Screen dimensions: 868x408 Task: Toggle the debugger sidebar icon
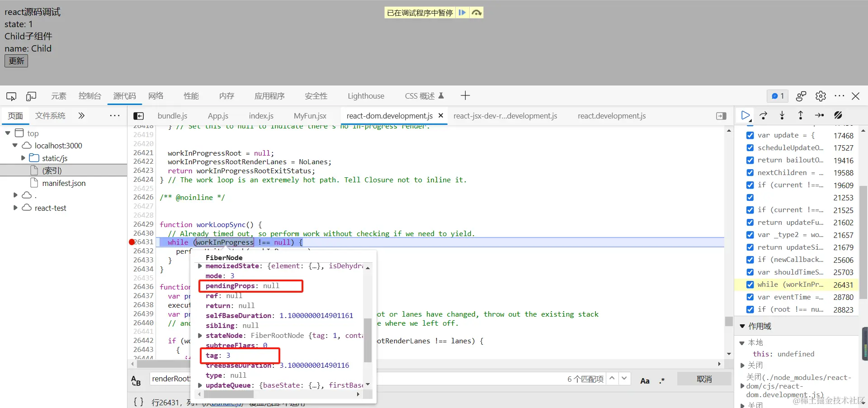[722, 116]
